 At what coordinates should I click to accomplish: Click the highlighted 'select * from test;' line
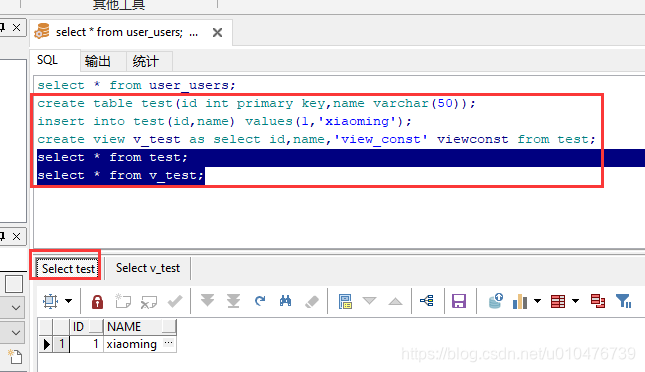[112, 158]
